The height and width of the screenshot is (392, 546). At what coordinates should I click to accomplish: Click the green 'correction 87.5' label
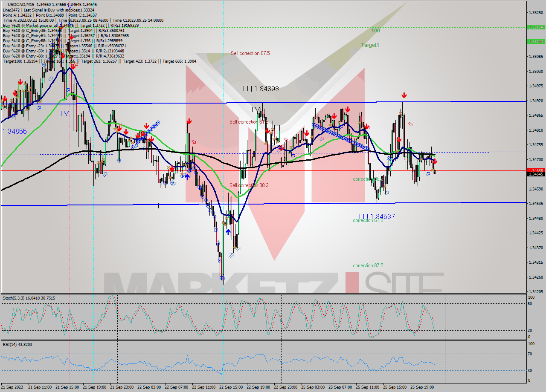click(x=368, y=265)
